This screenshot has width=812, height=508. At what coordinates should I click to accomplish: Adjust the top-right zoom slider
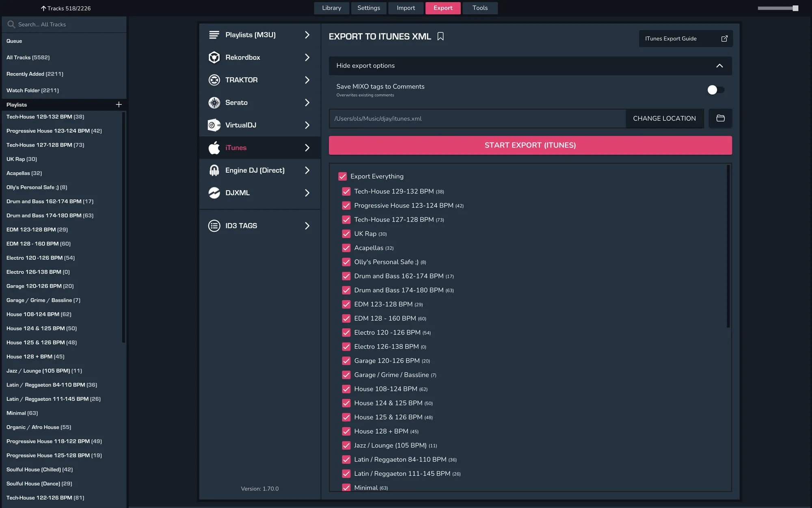pos(795,8)
